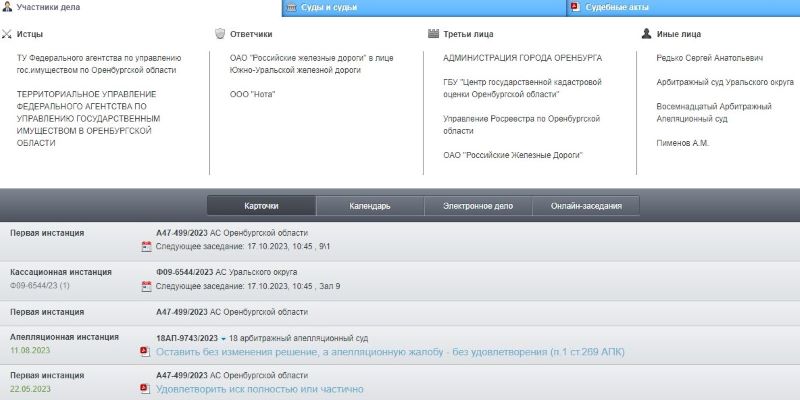800x400 pixels.
Task: Click the plaintiffs scales icon
Action: 8,34
